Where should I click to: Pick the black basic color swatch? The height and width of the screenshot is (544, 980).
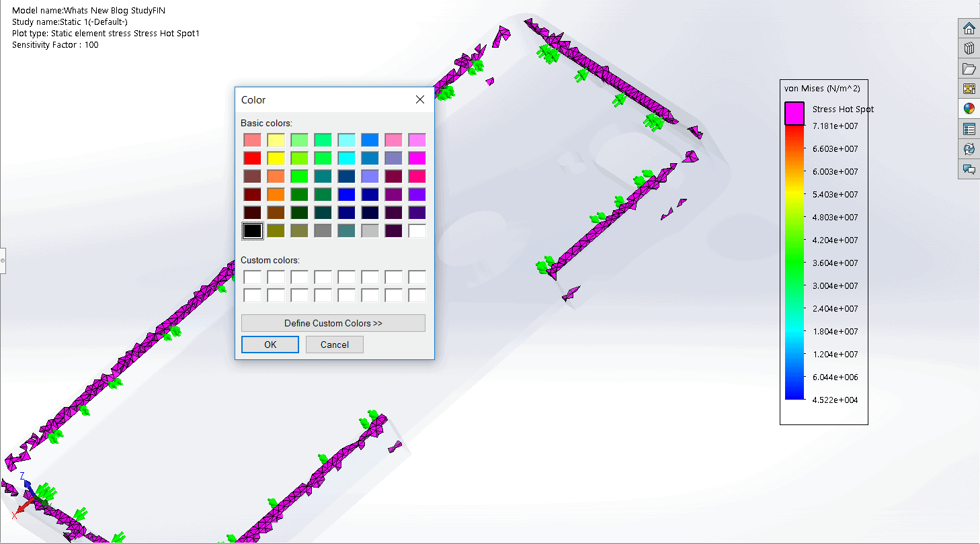pyautogui.click(x=252, y=231)
